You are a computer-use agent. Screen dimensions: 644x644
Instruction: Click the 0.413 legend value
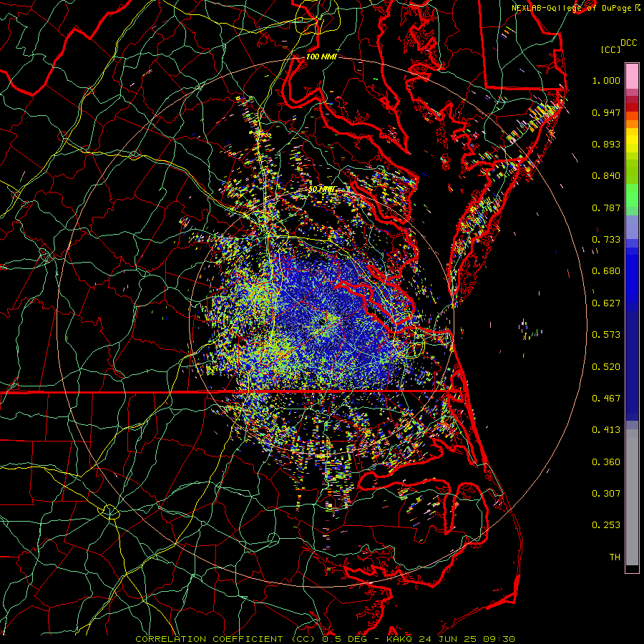pyautogui.click(x=606, y=430)
